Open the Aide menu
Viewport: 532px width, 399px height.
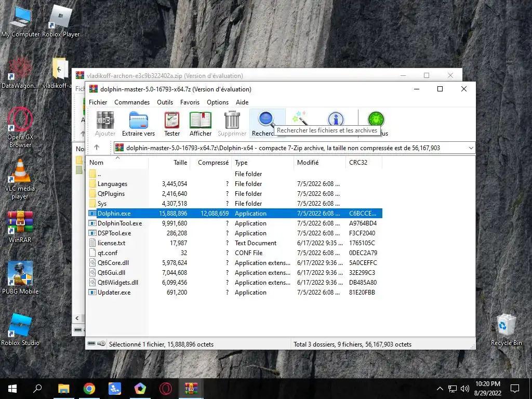tap(242, 102)
